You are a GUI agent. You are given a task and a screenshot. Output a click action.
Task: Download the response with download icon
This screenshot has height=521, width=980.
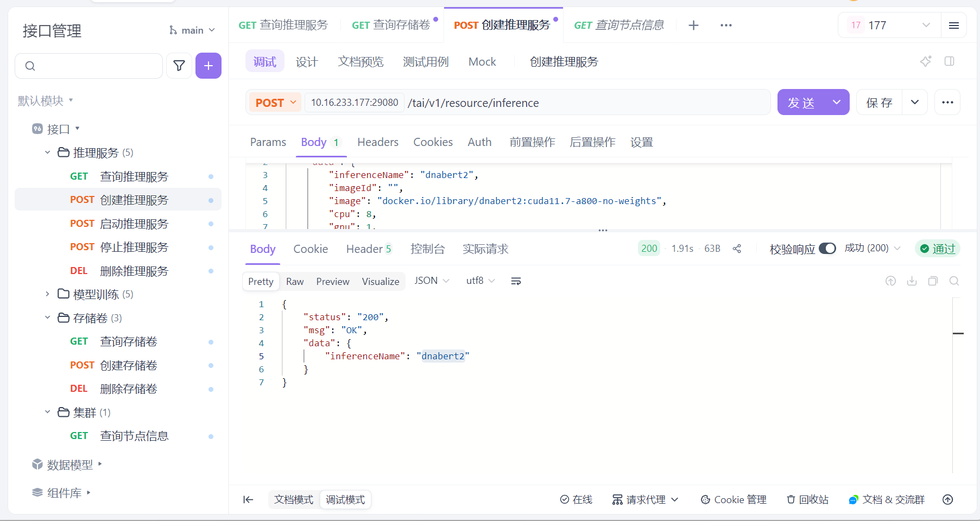pos(912,281)
